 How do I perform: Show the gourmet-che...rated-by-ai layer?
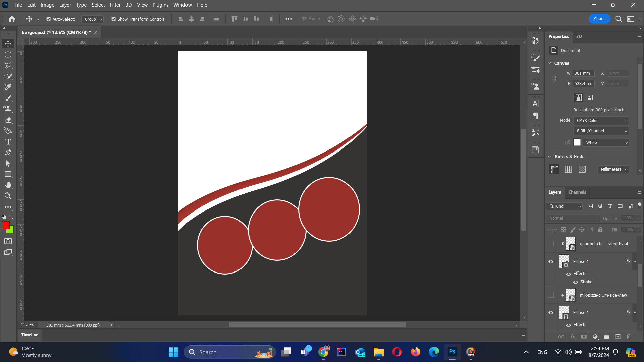pyautogui.click(x=551, y=244)
